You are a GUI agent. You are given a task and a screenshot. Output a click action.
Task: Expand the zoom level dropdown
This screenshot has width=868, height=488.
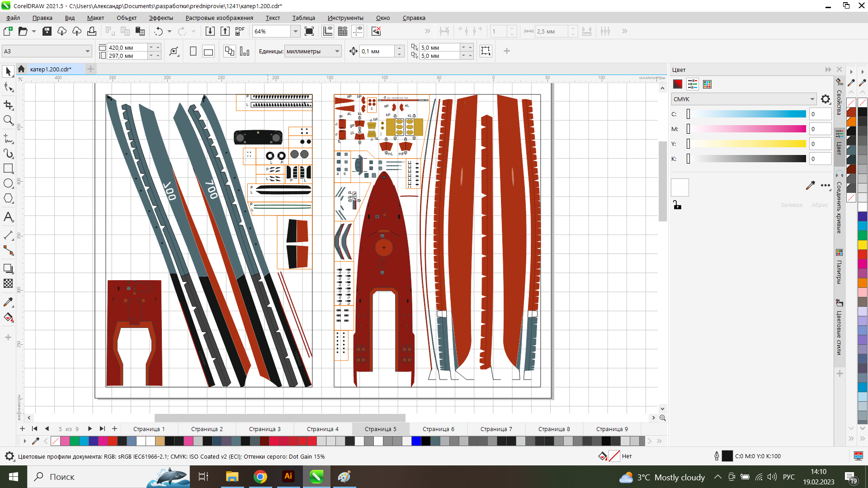295,31
